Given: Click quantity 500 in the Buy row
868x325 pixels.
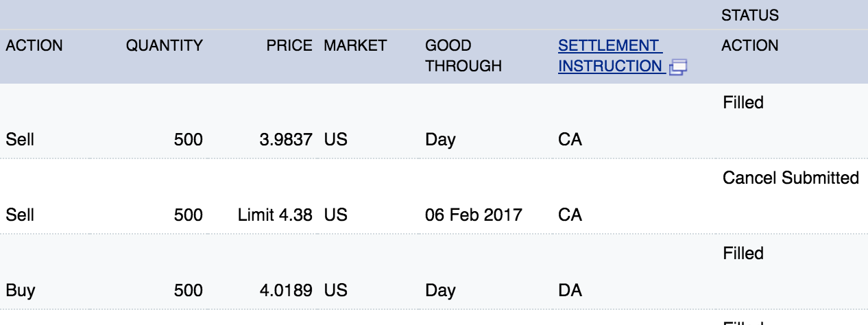Looking at the screenshot, I should (189, 291).
